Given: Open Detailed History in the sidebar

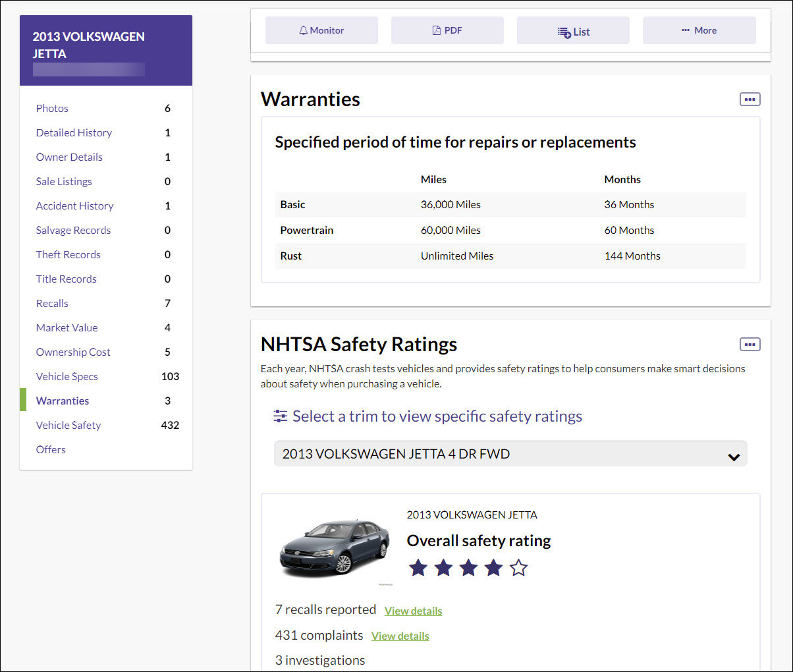Looking at the screenshot, I should click(x=74, y=132).
